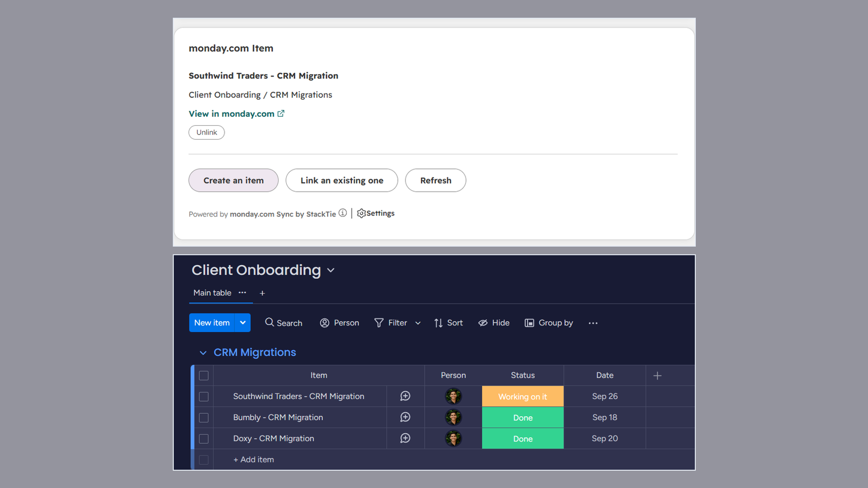Open the Doxy - CRM Migration item
The height and width of the screenshot is (488, 868).
pyautogui.click(x=274, y=438)
